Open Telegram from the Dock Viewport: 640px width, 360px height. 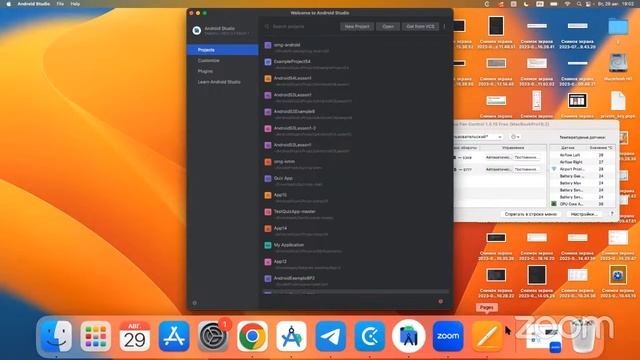[331, 336]
